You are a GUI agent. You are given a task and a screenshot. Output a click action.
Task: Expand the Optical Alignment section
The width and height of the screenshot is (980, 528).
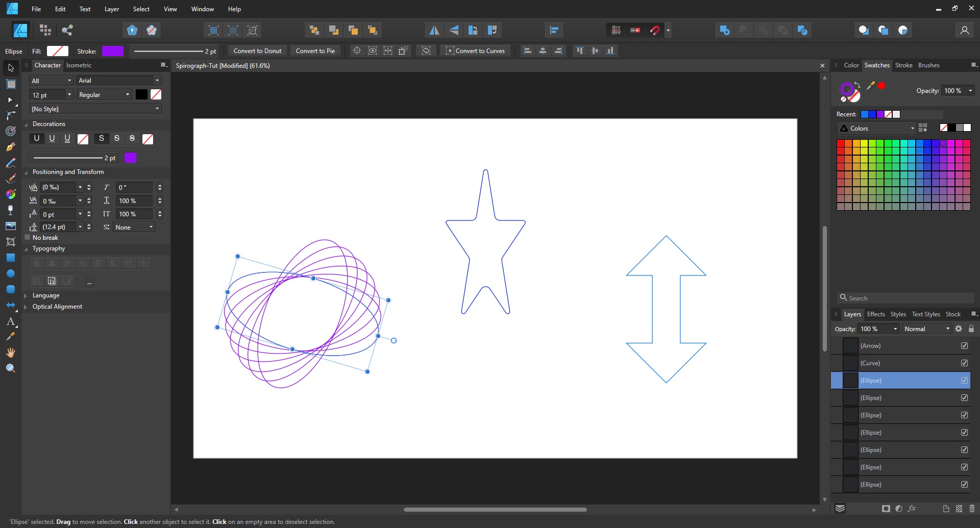click(x=26, y=307)
